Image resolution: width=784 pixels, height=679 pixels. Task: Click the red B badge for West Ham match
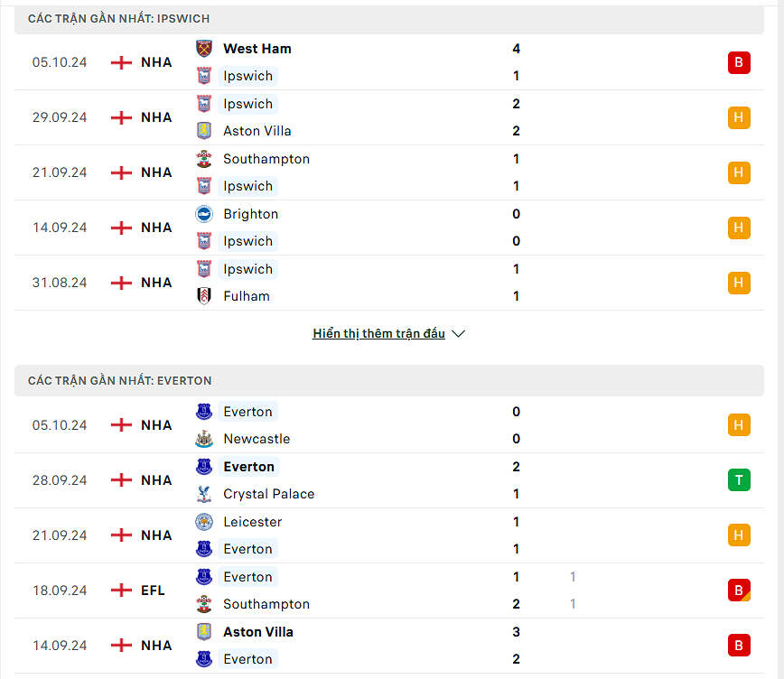(x=739, y=62)
